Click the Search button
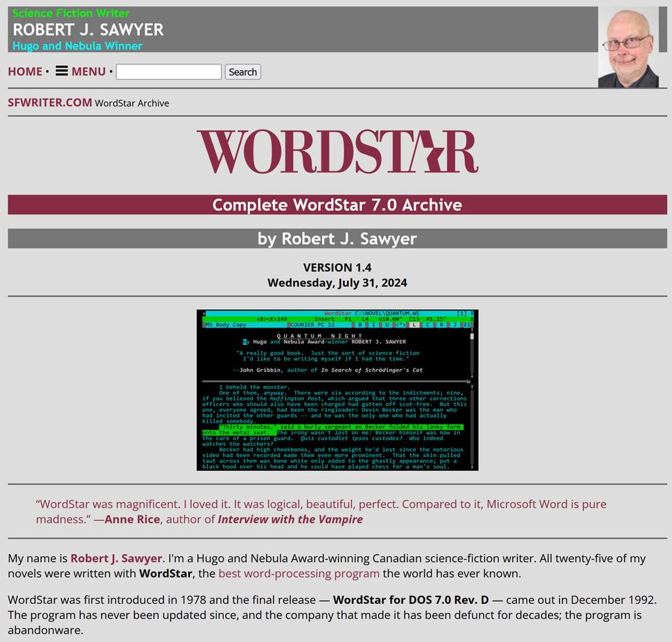Screen dimensions: 672x642 point(242,71)
